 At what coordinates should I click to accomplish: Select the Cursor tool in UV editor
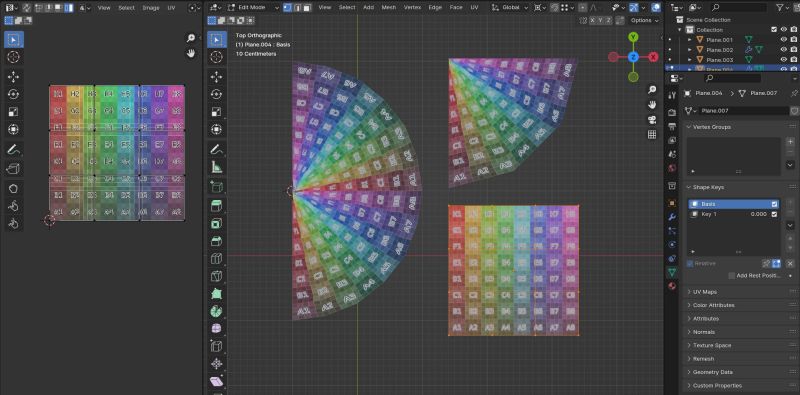click(x=14, y=57)
